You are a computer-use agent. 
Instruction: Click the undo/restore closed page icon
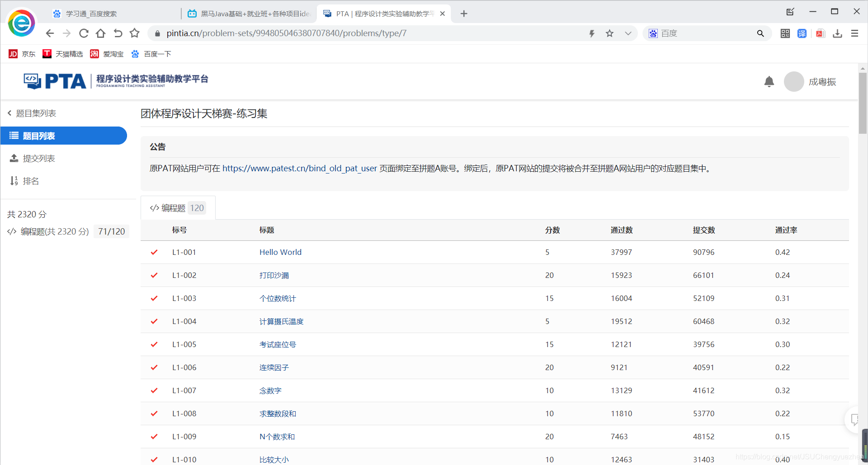tap(118, 33)
